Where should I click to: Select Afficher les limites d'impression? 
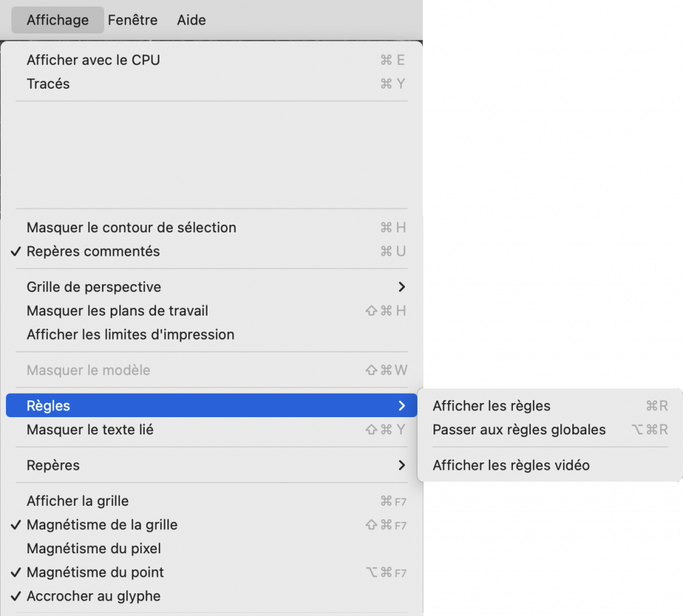131,334
